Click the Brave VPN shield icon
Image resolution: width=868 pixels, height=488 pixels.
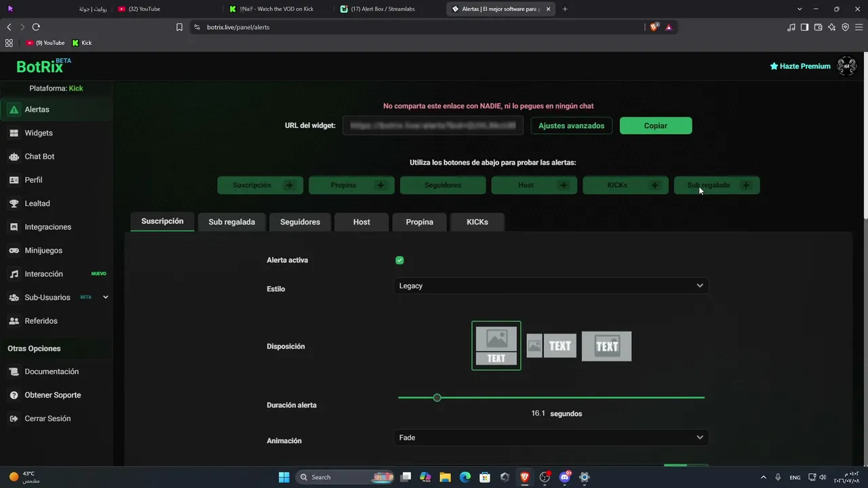(x=845, y=27)
